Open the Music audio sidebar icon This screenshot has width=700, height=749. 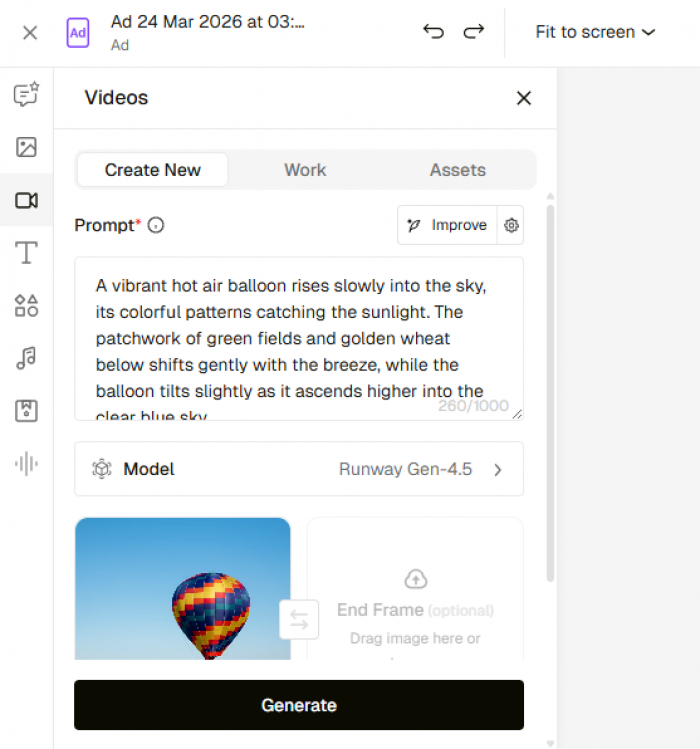[x=26, y=358]
